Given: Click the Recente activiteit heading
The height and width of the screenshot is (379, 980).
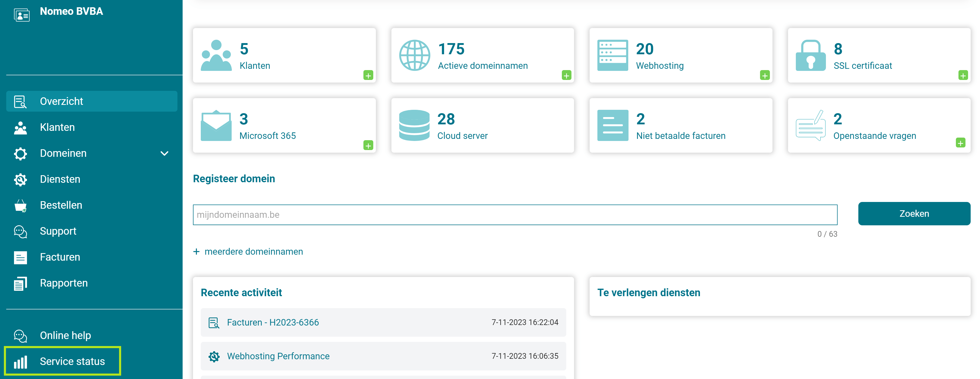Looking at the screenshot, I should 241,293.
